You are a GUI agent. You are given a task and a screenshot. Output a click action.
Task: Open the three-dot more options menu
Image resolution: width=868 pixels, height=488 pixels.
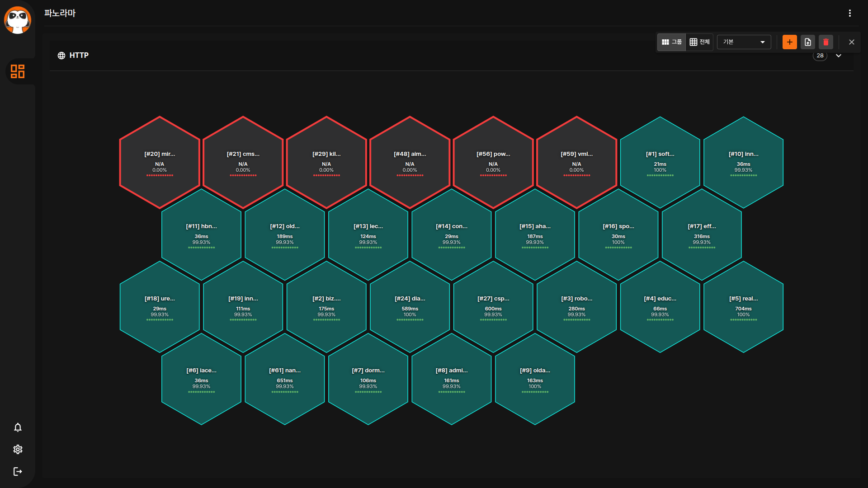[850, 13]
